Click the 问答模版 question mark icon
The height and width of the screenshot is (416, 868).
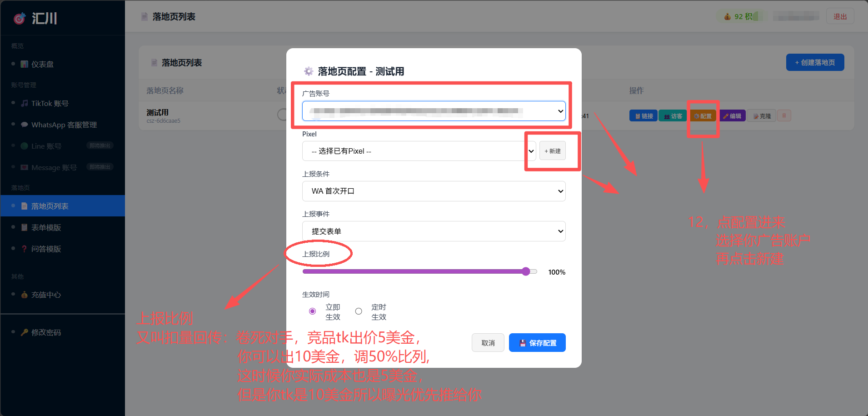pos(25,249)
